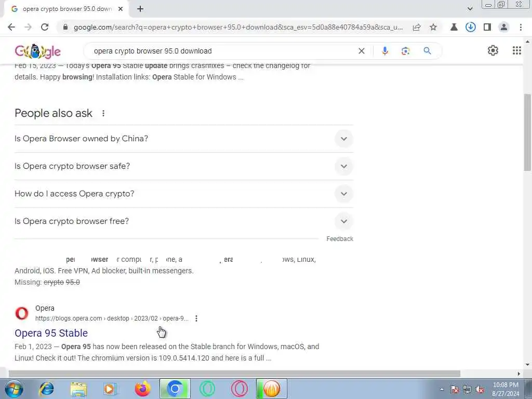Screen dimensions: 532x399
Task: Open the Google apps grid
Action: [x=517, y=50]
